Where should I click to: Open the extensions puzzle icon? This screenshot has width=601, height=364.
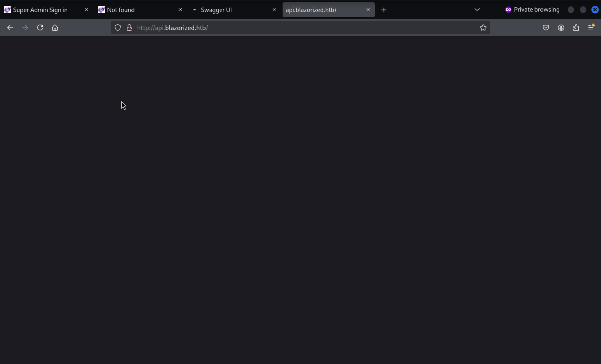tap(576, 28)
